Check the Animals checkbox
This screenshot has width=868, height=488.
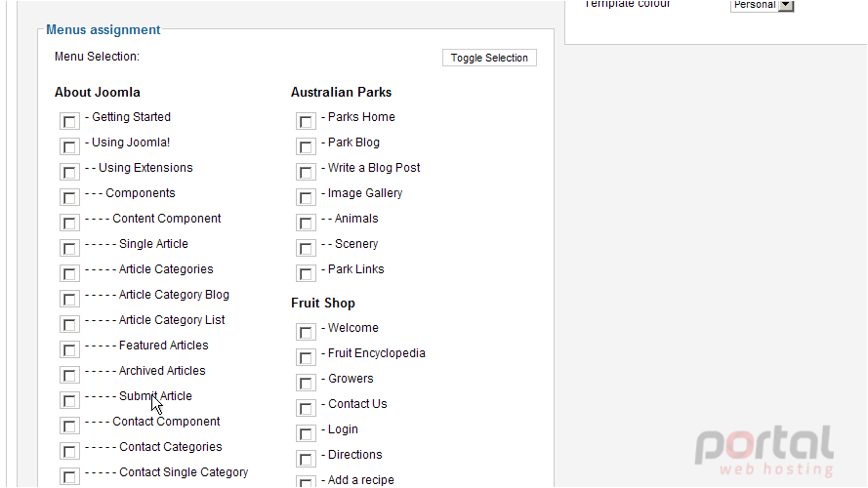tap(306, 223)
